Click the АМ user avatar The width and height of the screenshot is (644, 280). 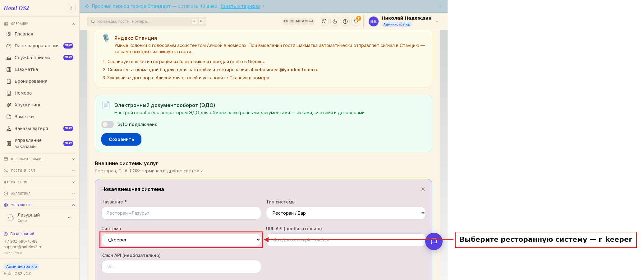point(305,21)
